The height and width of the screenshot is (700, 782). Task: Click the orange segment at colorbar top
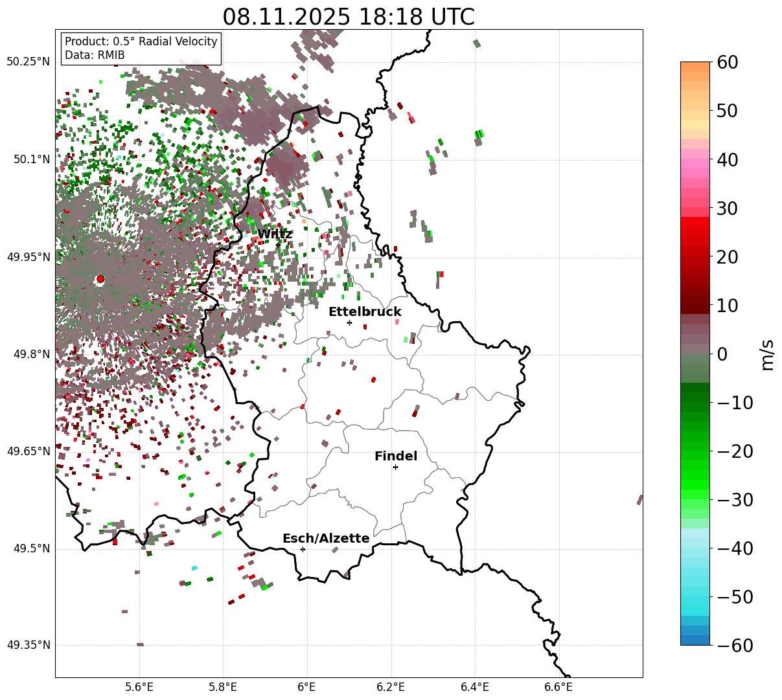click(695, 67)
